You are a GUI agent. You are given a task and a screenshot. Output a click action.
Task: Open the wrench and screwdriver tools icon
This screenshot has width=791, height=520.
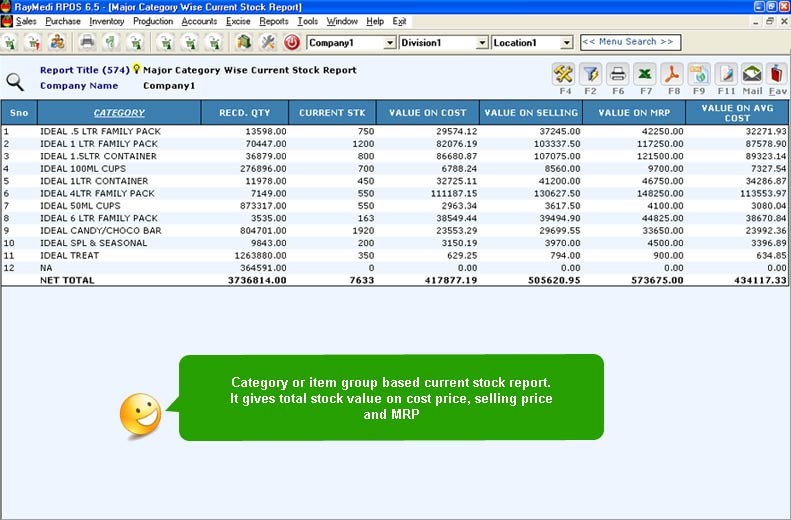point(267,42)
